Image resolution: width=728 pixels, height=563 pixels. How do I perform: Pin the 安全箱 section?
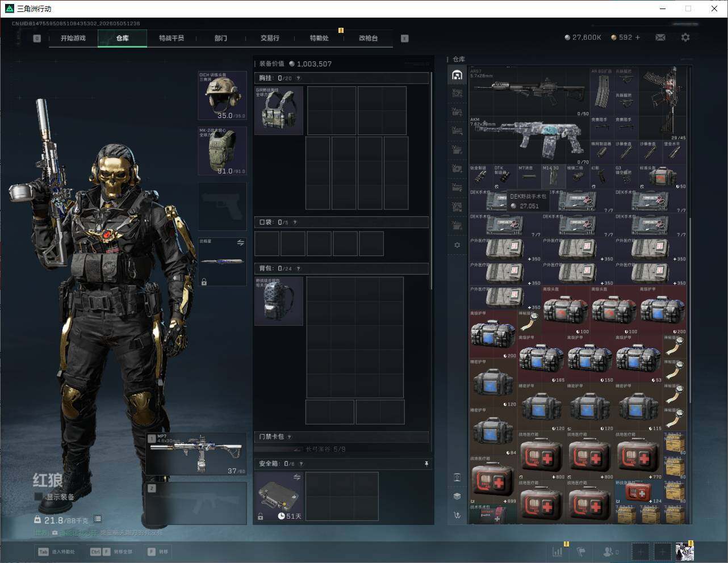(426, 464)
